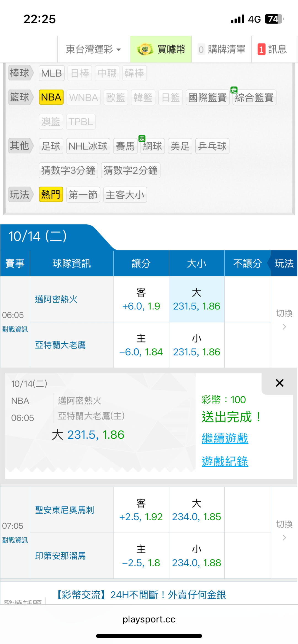298x644 pixels.
Task: Select the NBA league filter
Action: tap(51, 97)
